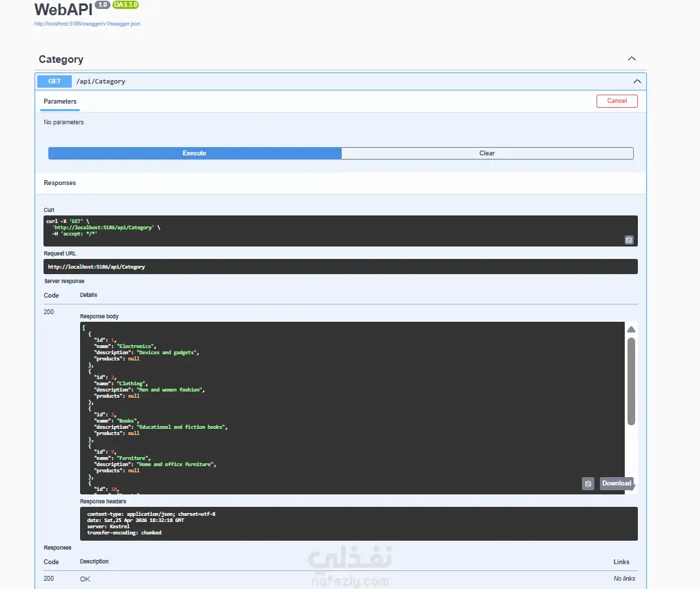Click the GET method badge

(x=55, y=81)
